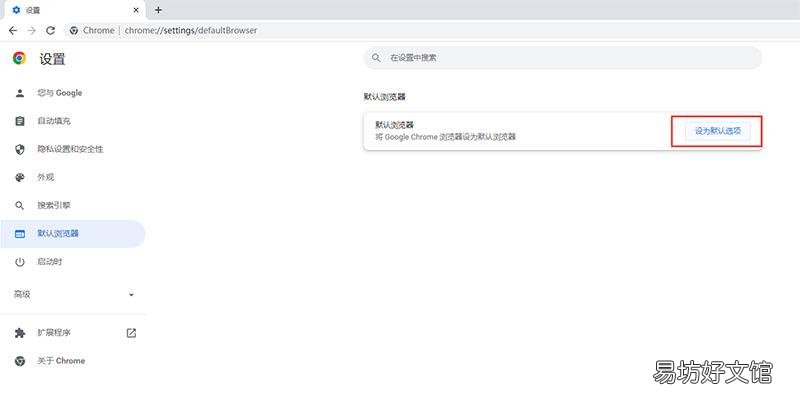The width and height of the screenshot is (800, 404).
Task: Click the shield icon for 隐私设置和安全性
Action: click(20, 149)
